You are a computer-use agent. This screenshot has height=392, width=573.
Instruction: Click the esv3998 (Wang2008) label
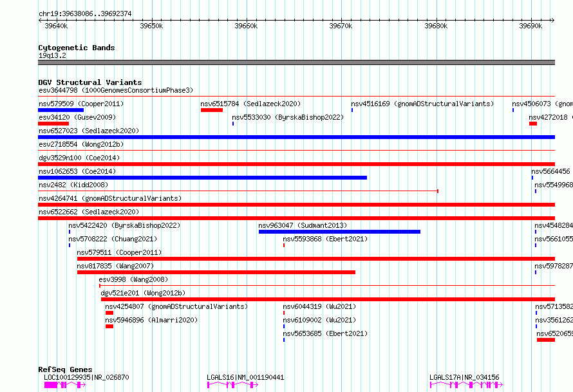point(133,279)
